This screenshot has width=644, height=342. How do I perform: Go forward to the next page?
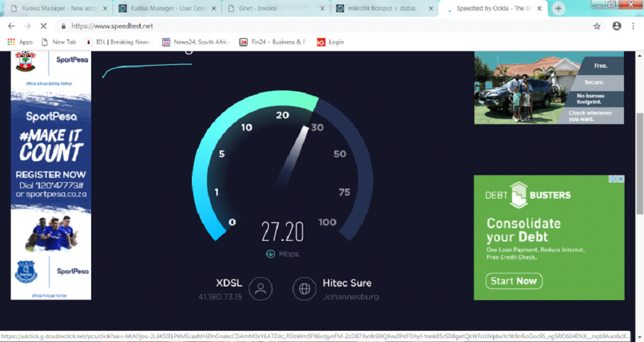pyautogui.click(x=27, y=26)
